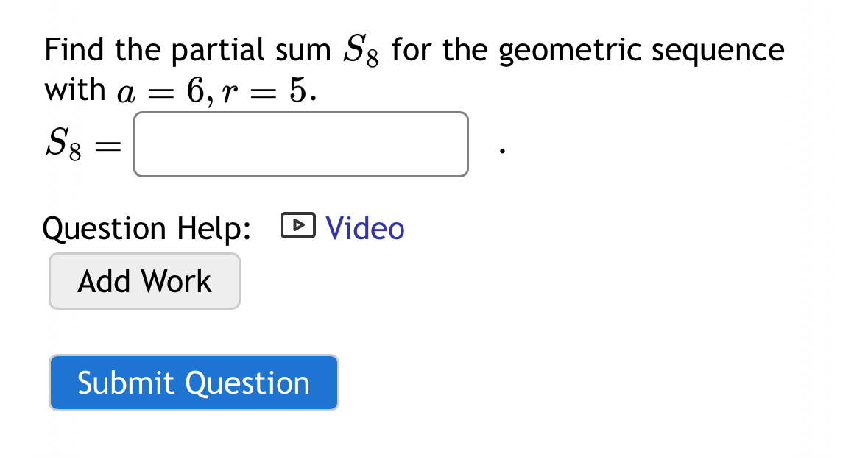
Task: Click the period after the answer box
Action: click(501, 150)
